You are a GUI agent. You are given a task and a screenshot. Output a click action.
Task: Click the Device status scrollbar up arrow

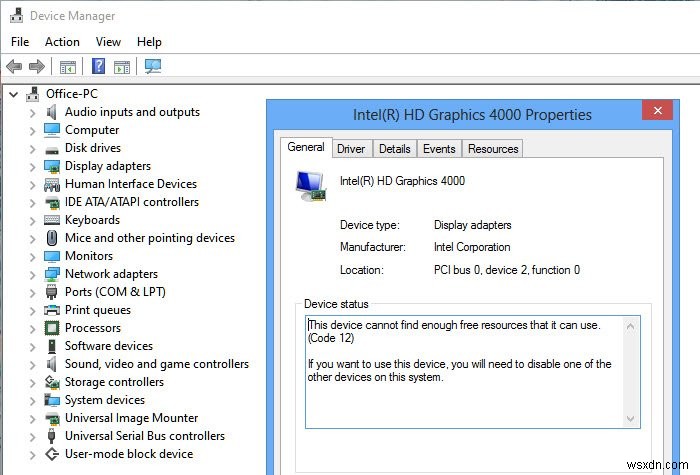click(x=630, y=326)
